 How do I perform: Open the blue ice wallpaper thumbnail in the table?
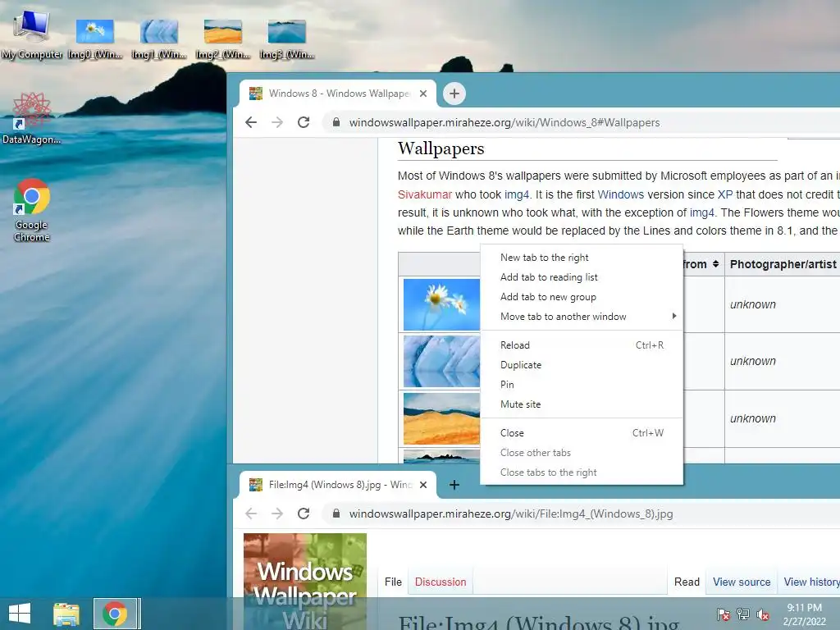coord(441,362)
